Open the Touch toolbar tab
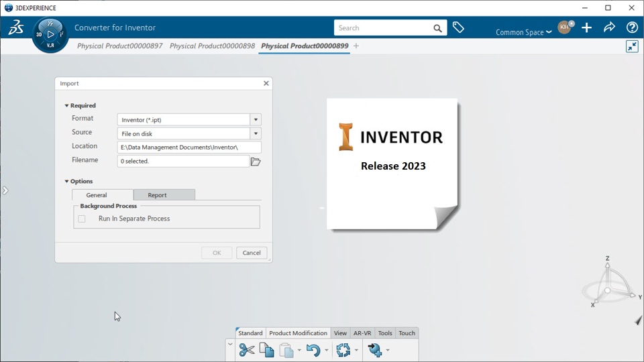Viewport: 644px width, 362px height. 407,333
